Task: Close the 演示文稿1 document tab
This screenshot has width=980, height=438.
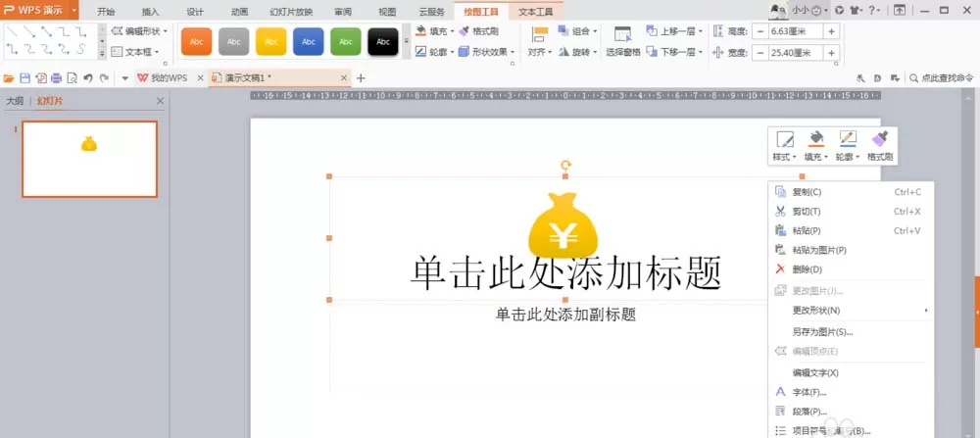Action: pyautogui.click(x=343, y=78)
